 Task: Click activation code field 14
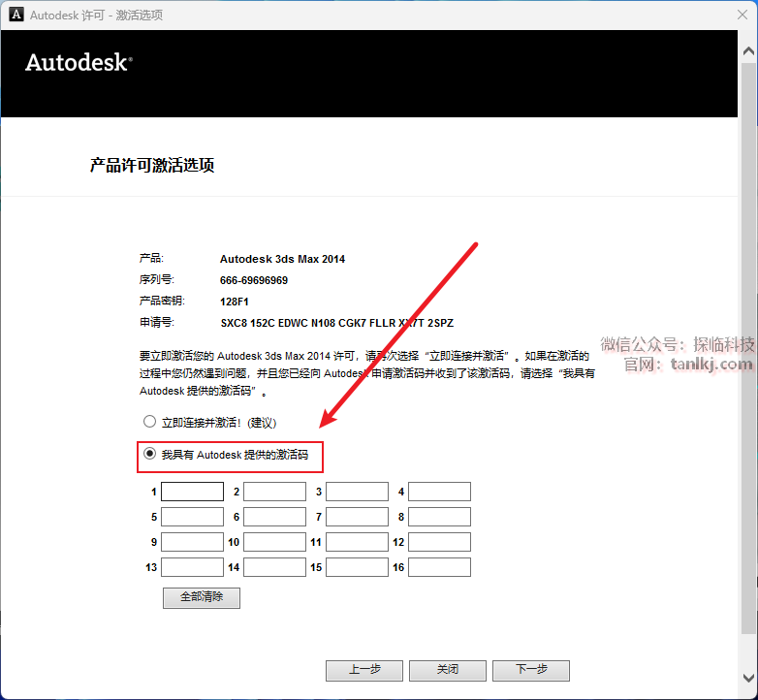[x=274, y=567]
